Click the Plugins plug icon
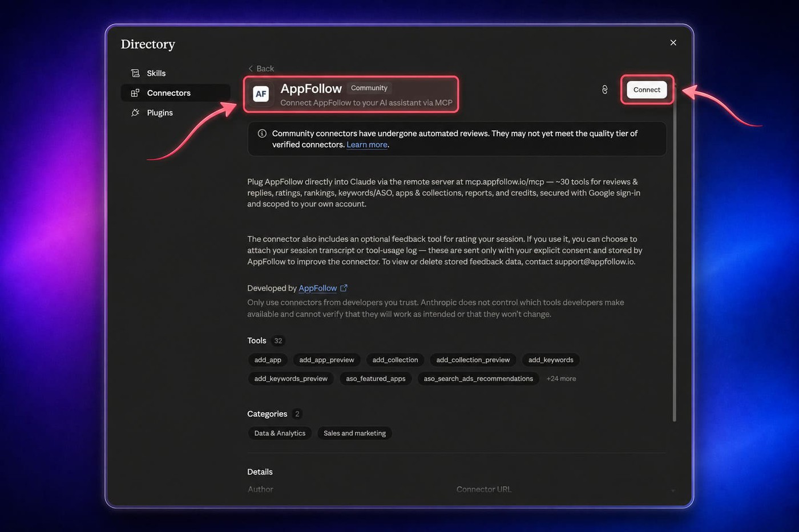Image resolution: width=799 pixels, height=532 pixels. (135, 112)
